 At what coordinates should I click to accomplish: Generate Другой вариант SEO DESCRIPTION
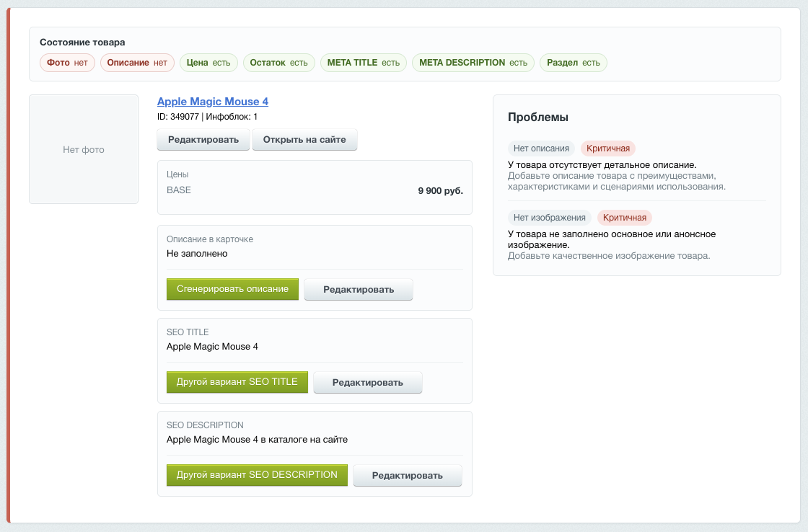[257, 475]
